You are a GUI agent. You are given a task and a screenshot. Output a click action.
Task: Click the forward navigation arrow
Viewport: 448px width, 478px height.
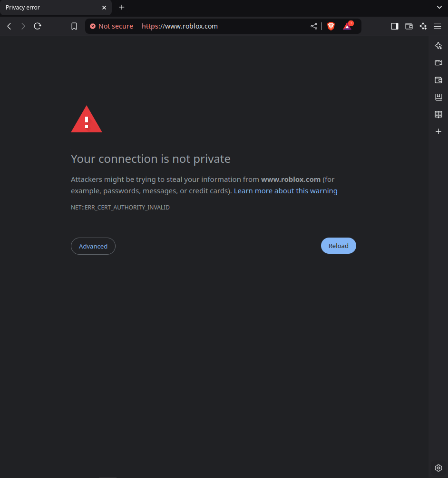click(x=23, y=26)
